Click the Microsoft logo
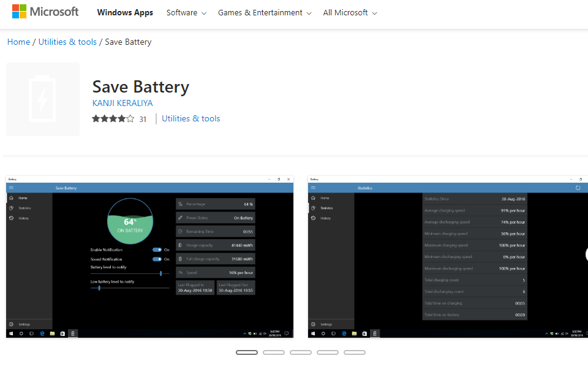 (x=45, y=12)
